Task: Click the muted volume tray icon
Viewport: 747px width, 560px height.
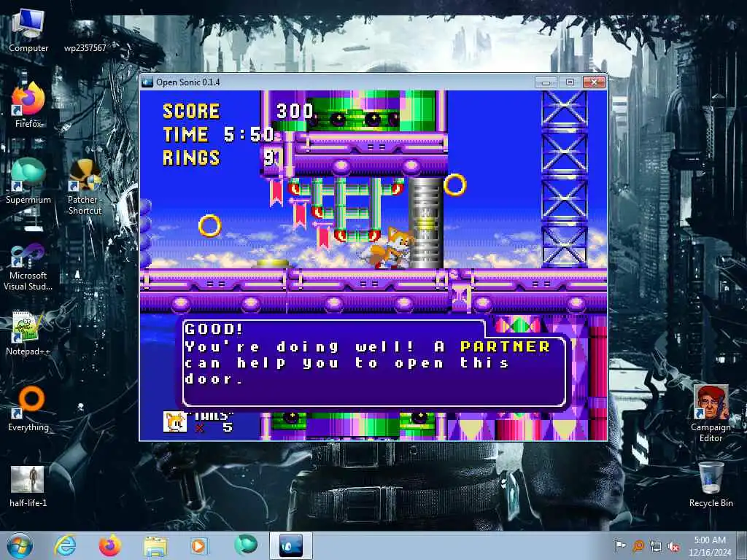Action: pos(673,546)
